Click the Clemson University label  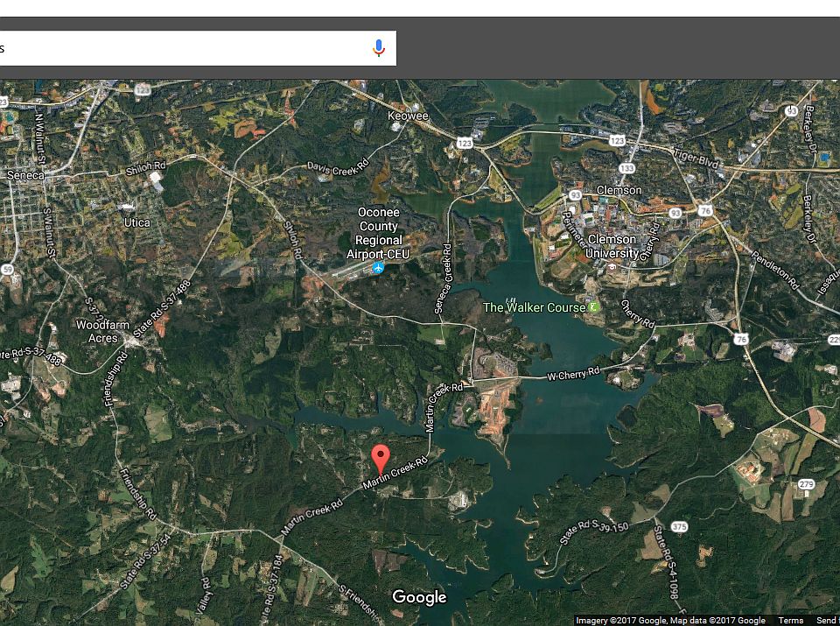[x=612, y=246]
